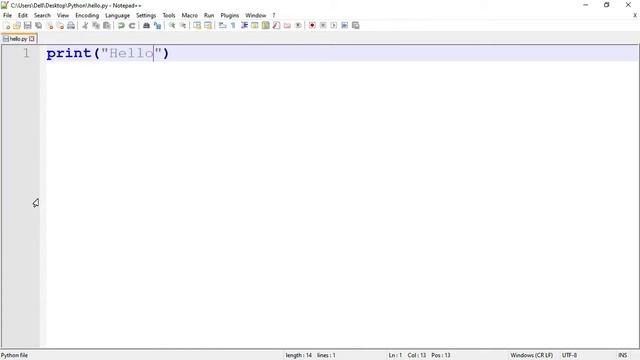Open the File menu
The width and height of the screenshot is (640, 360).
(7, 15)
